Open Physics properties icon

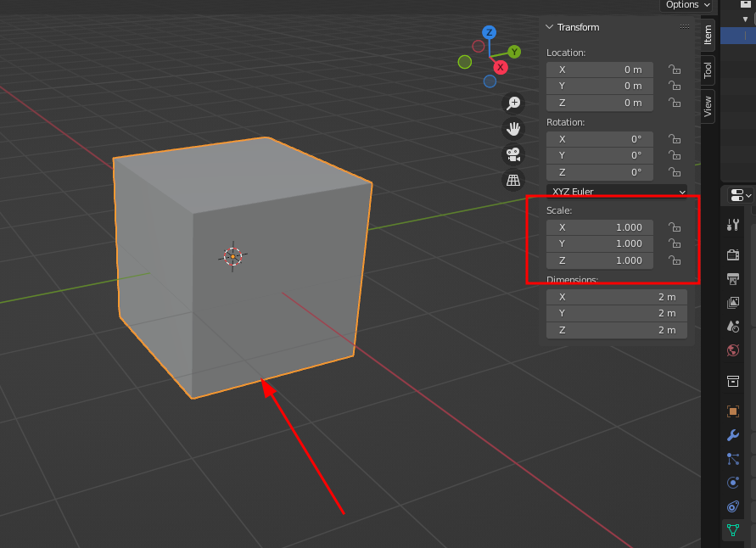(x=732, y=482)
